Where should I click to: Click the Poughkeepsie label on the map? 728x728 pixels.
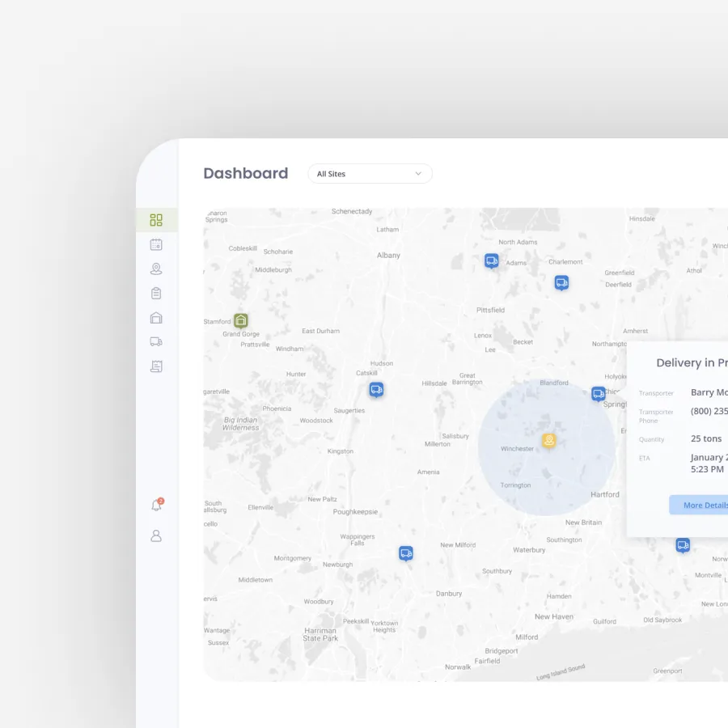355,512
